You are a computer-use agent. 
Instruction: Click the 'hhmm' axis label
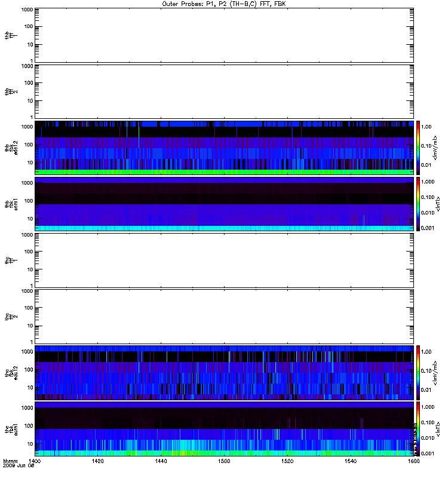tap(10, 461)
